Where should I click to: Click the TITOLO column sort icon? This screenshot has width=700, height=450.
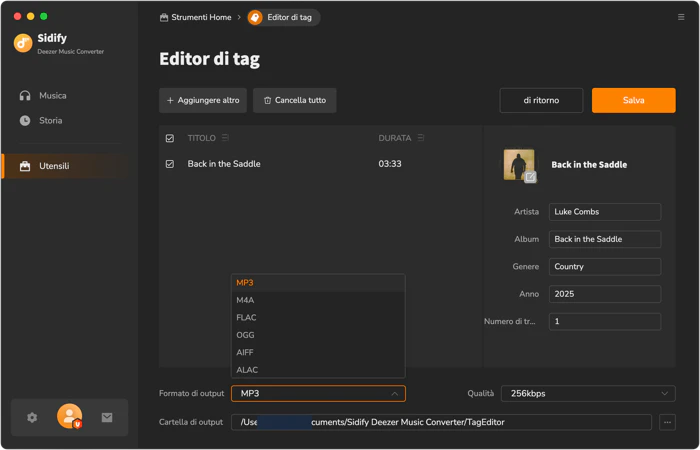pos(225,138)
